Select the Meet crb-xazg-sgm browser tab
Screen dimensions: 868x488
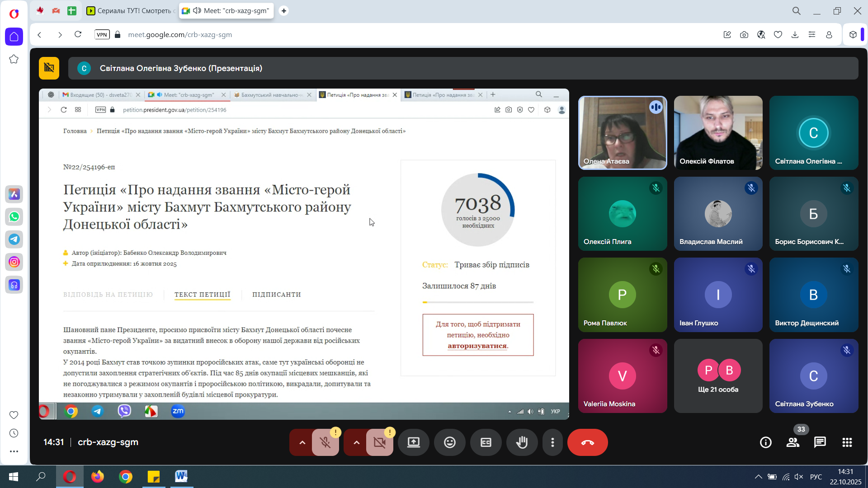pyautogui.click(x=226, y=10)
